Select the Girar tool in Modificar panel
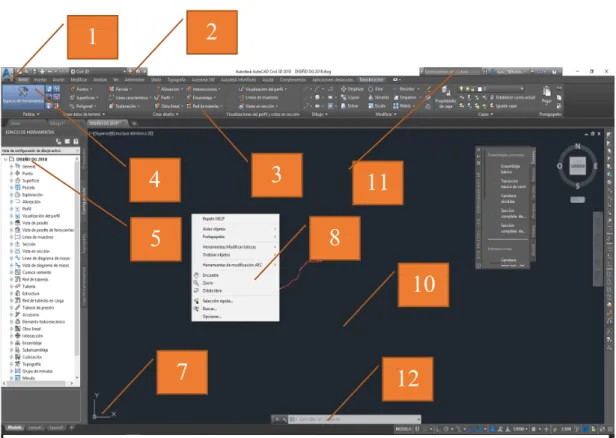 click(376, 89)
